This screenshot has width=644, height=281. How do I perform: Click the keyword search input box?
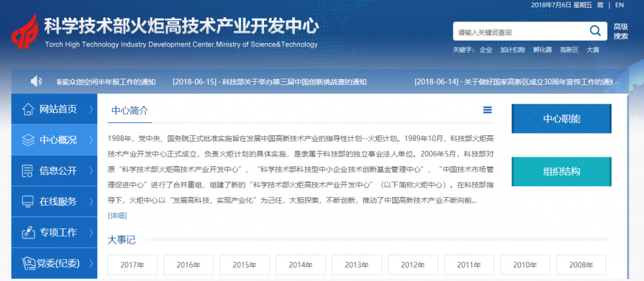(x=518, y=32)
